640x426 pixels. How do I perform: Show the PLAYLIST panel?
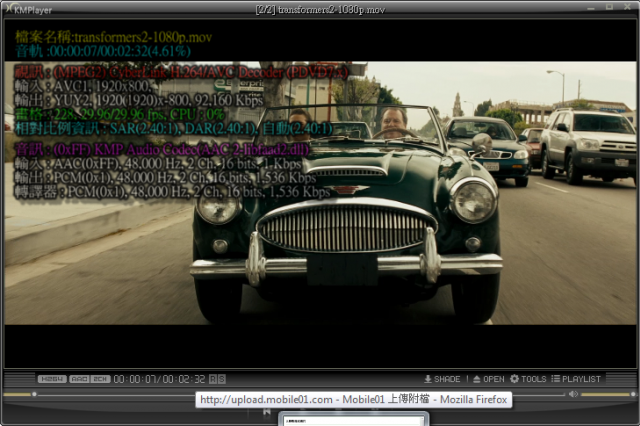(576, 379)
